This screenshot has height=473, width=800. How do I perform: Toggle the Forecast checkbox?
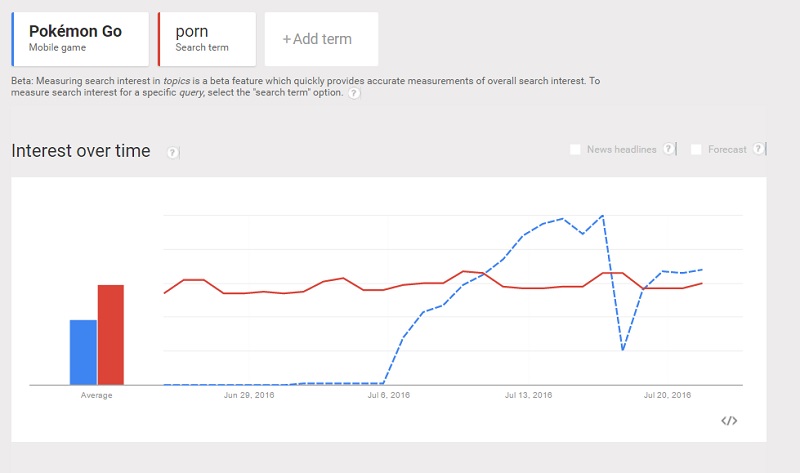click(696, 150)
